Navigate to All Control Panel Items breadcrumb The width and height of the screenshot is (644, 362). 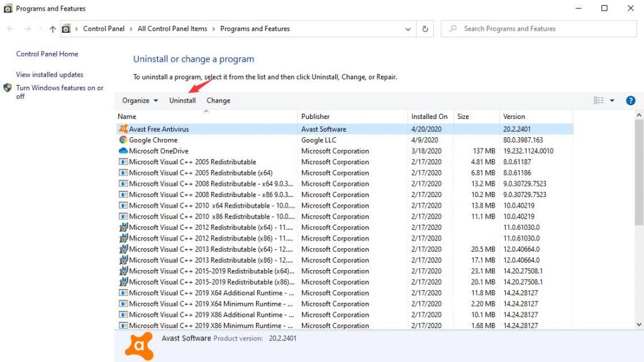point(172,29)
